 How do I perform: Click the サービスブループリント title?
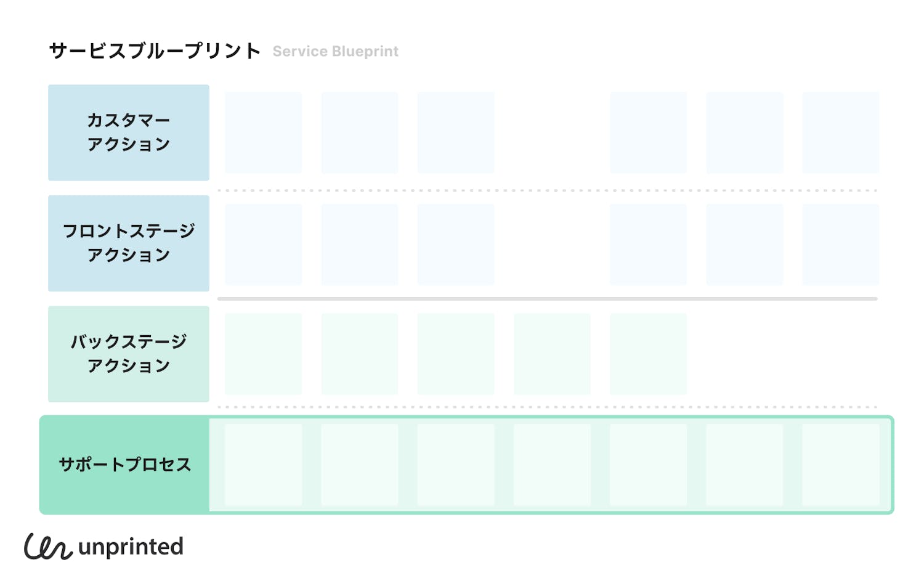[x=155, y=51]
